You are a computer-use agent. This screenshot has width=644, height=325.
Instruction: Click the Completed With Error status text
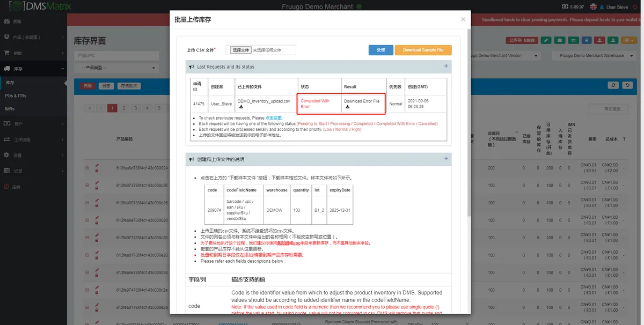315,104
